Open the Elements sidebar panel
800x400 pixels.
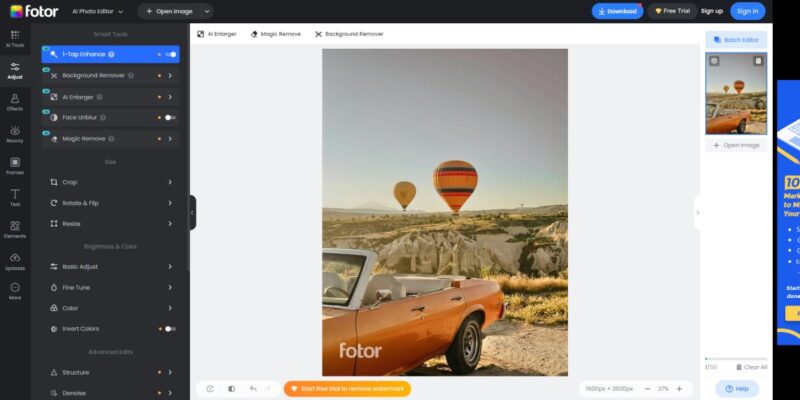click(x=15, y=230)
